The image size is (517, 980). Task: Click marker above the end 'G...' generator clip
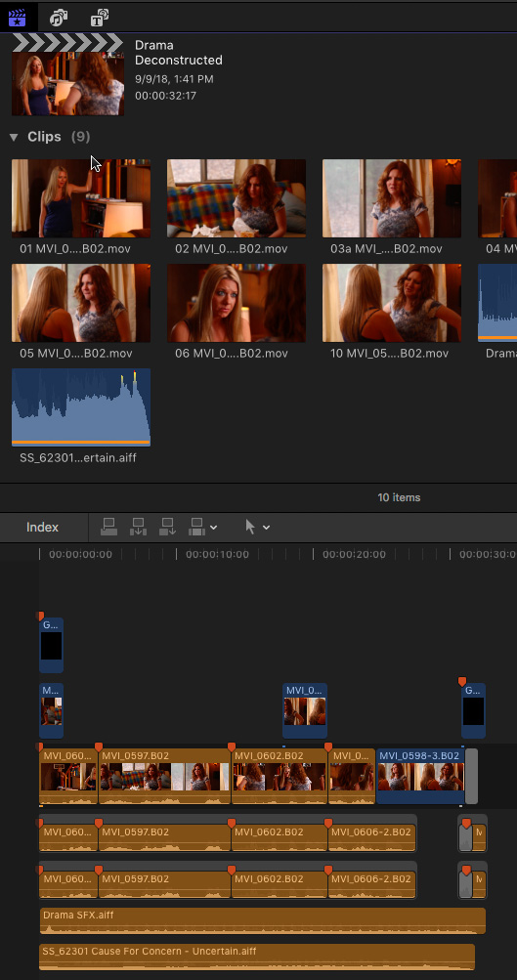click(462, 681)
